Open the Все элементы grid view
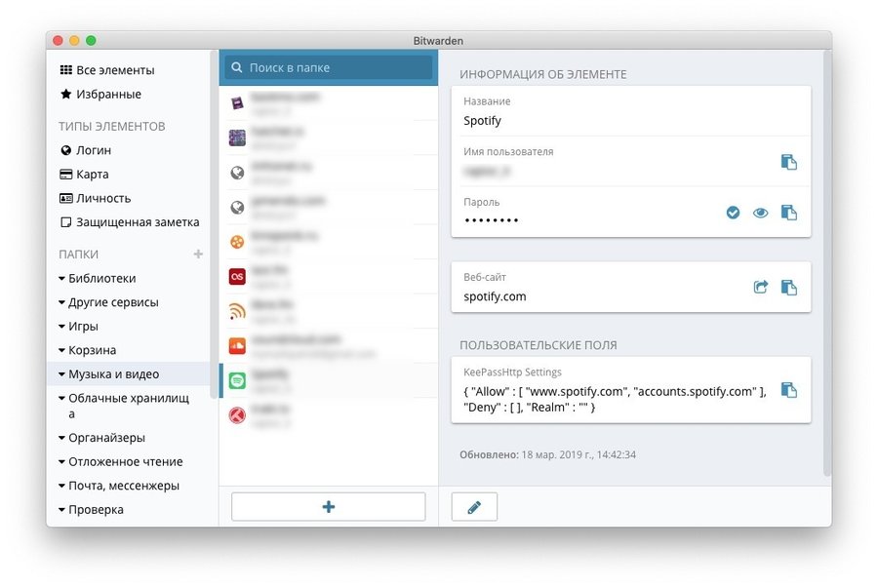The image size is (878, 588). click(x=107, y=70)
